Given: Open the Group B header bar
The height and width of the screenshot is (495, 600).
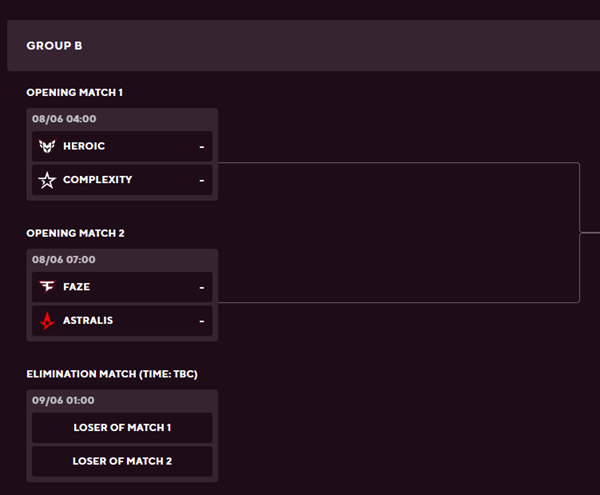Looking at the screenshot, I should 303,46.
